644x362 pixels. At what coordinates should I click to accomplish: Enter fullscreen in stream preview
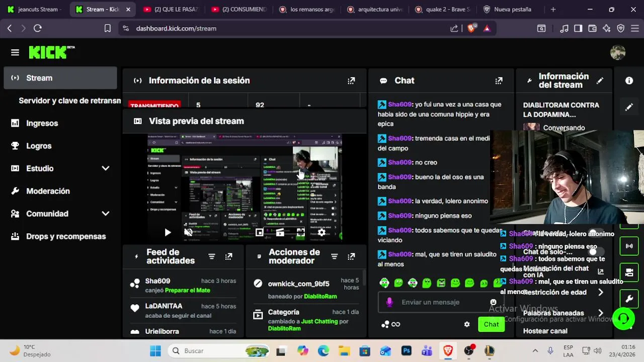[300, 232]
